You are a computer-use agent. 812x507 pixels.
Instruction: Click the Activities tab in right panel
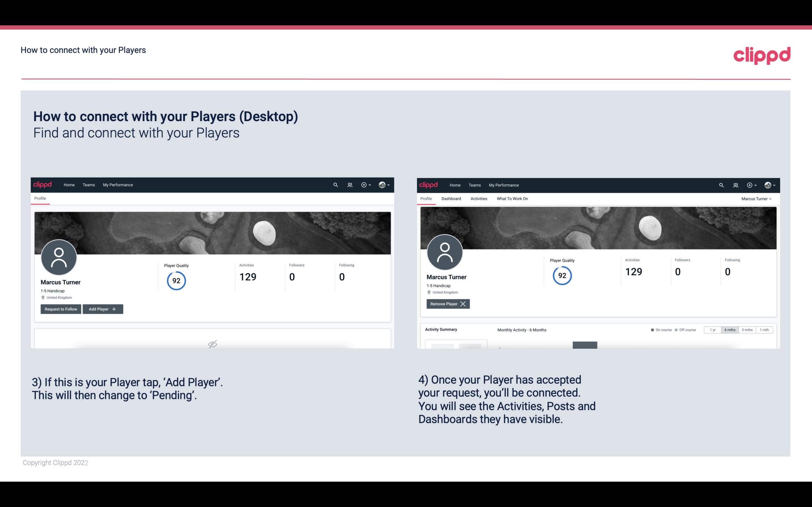click(x=479, y=199)
